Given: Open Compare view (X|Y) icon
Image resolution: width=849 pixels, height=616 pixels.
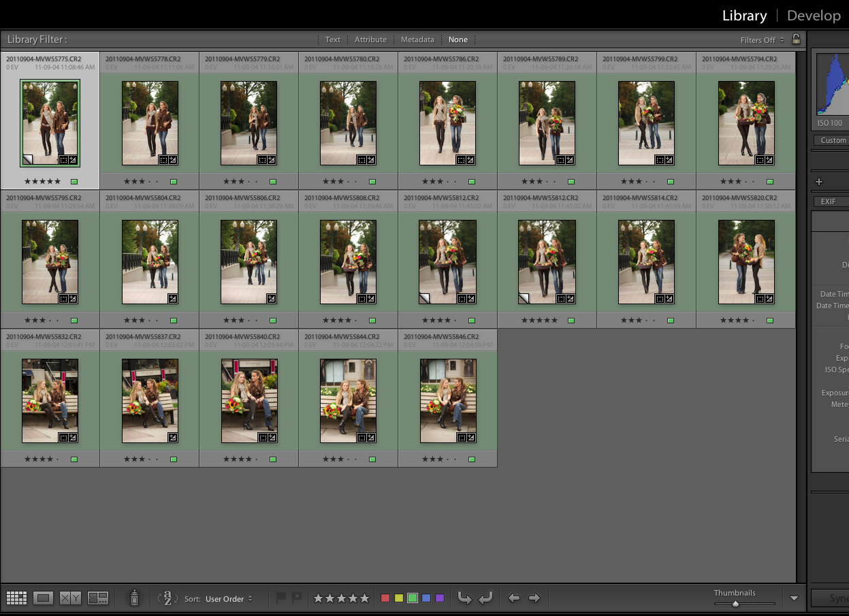Looking at the screenshot, I should point(70,598).
